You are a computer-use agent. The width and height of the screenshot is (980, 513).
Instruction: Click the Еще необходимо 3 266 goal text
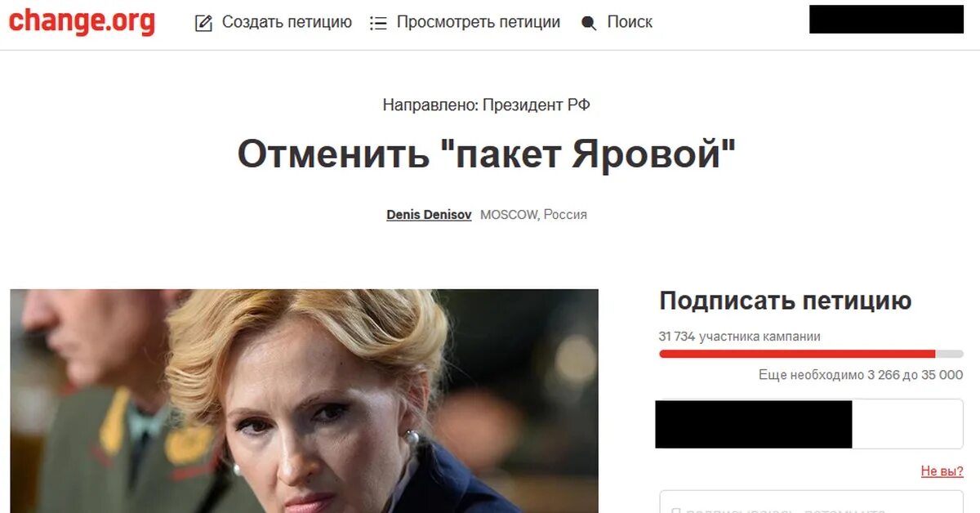(861, 375)
